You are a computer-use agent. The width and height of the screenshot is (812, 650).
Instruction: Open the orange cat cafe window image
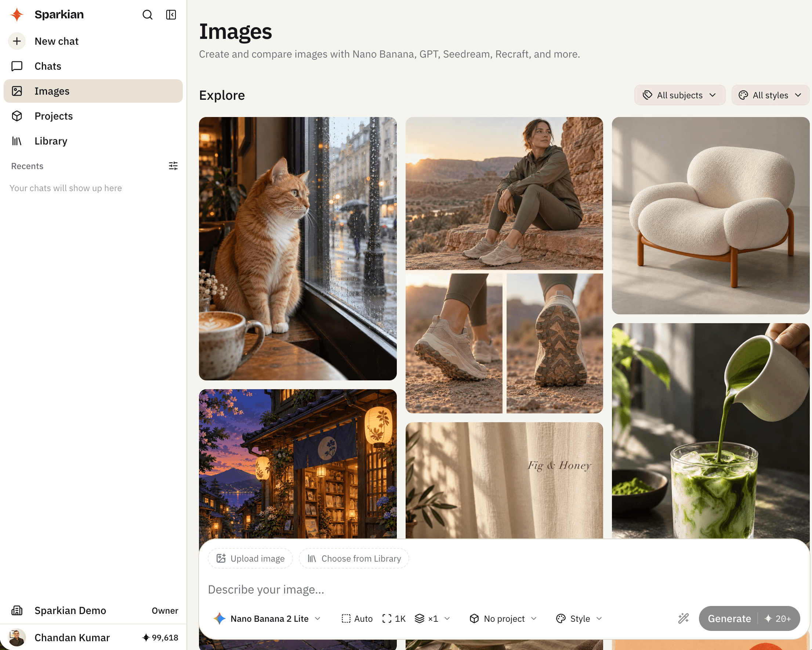point(298,248)
